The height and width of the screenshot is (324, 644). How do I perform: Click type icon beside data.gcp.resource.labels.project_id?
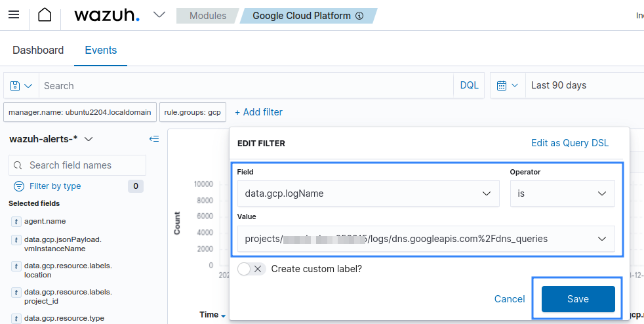[x=16, y=293]
